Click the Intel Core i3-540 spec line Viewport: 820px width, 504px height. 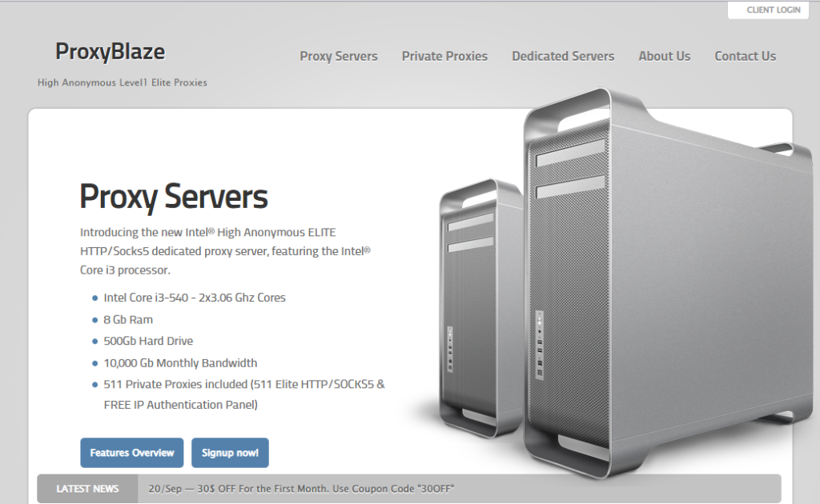pos(195,298)
